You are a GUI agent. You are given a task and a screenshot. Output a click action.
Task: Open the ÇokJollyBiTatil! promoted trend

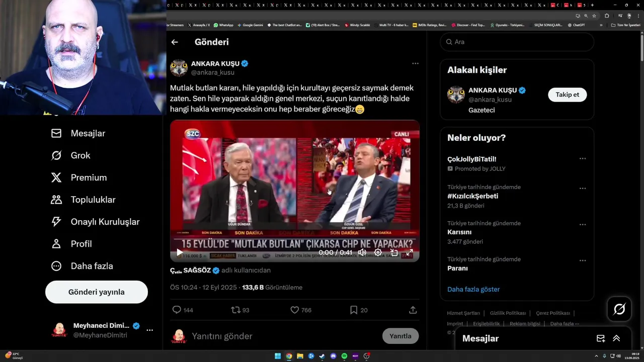(472, 159)
